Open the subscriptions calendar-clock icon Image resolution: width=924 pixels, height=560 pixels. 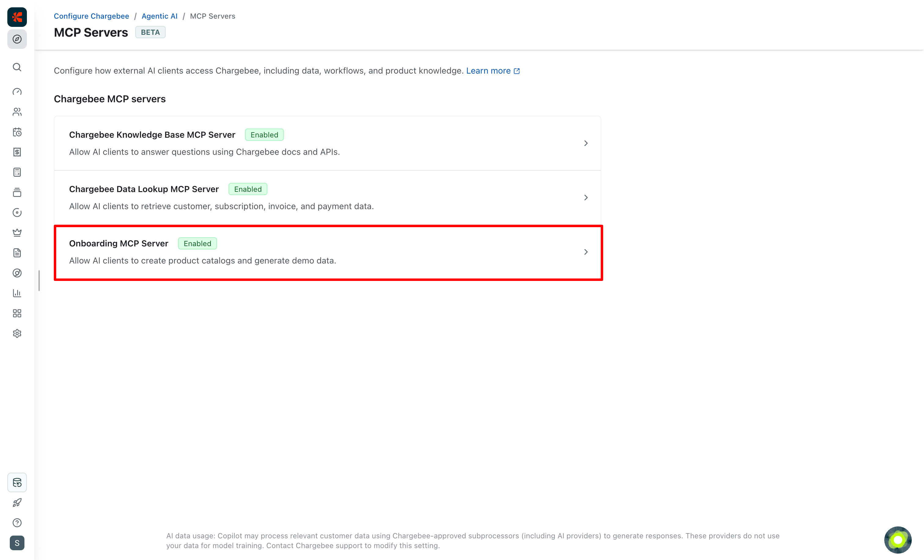pos(17,132)
